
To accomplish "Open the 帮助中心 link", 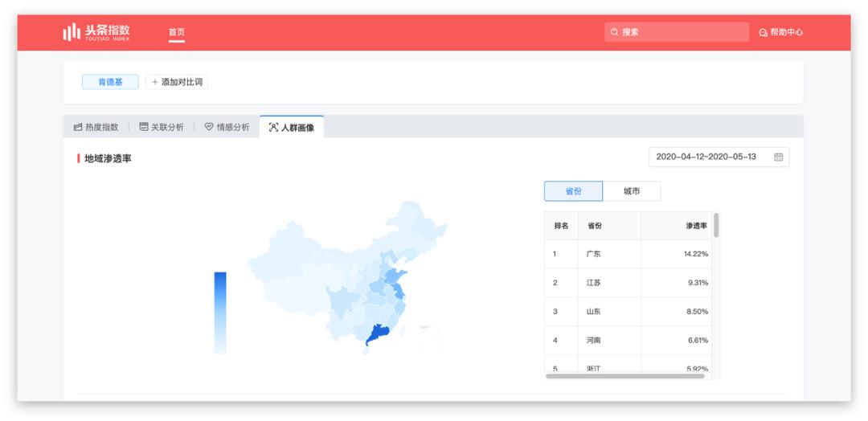I will (x=781, y=33).
